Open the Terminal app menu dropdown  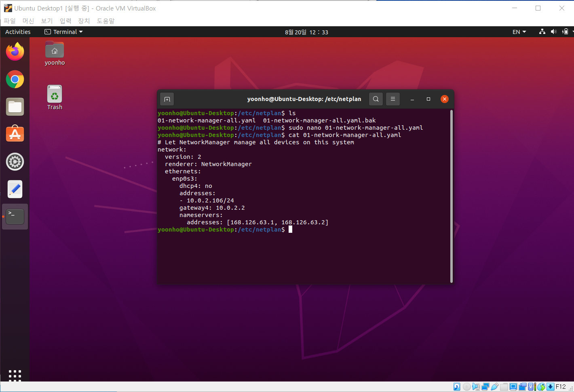pyautogui.click(x=63, y=32)
